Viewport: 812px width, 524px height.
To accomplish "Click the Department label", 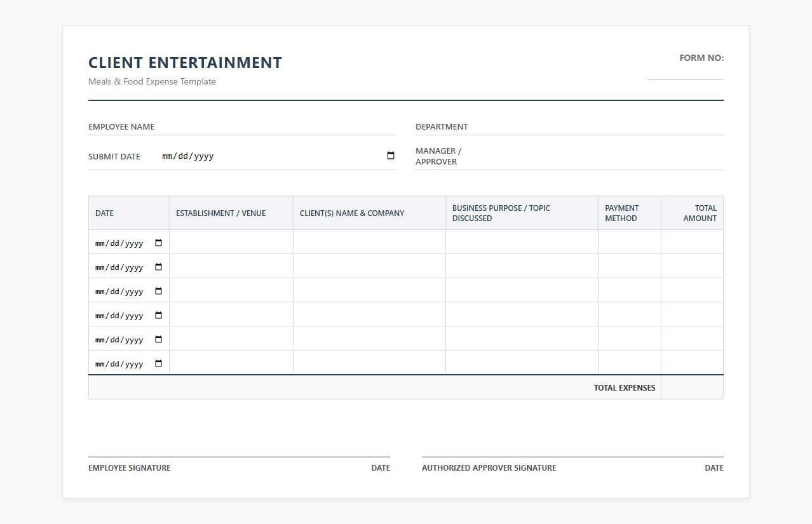I will [442, 127].
